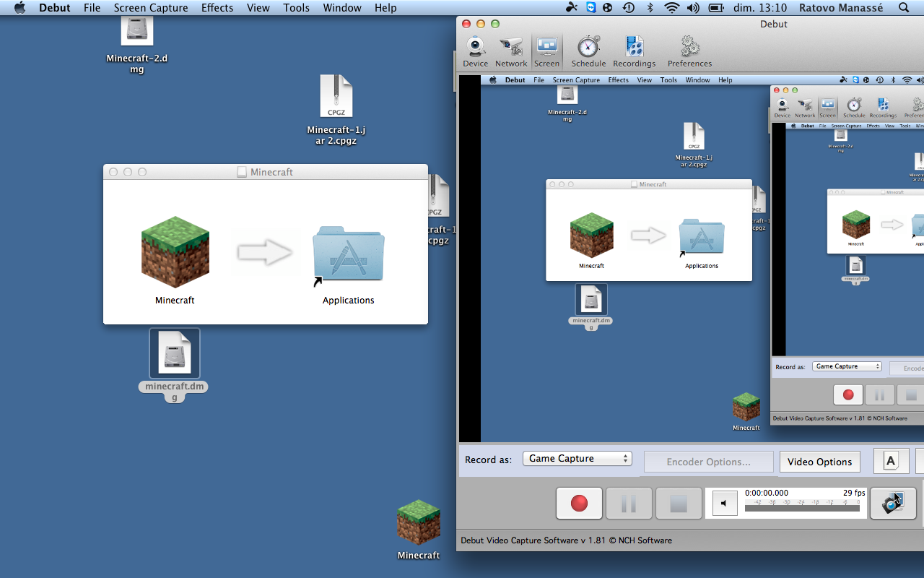924x578 pixels.
Task: Open the Debut application menu
Action: click(55, 8)
